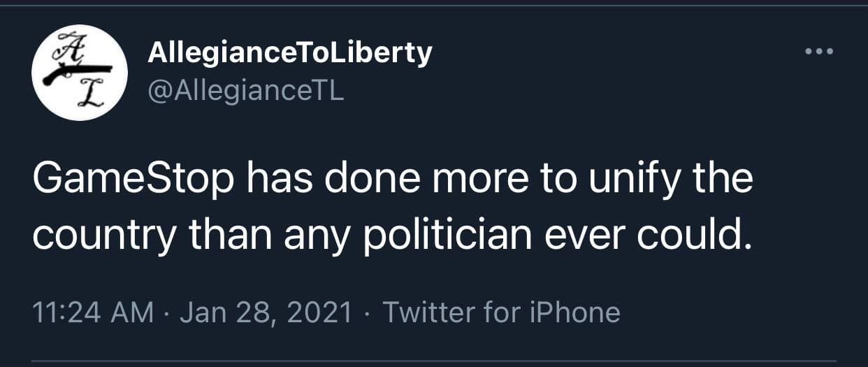Click the 11:24 AM timestamp
The image size is (868, 367).
[x=93, y=312]
